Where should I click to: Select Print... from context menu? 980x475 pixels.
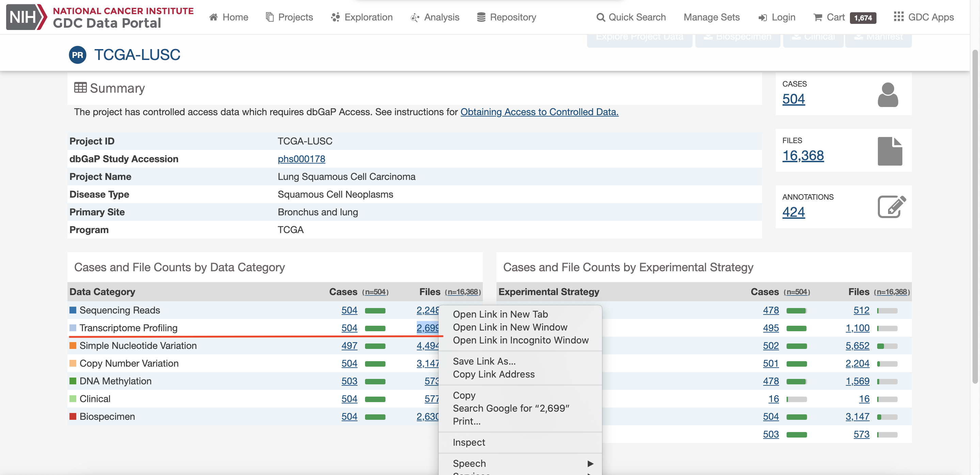[520, 421]
